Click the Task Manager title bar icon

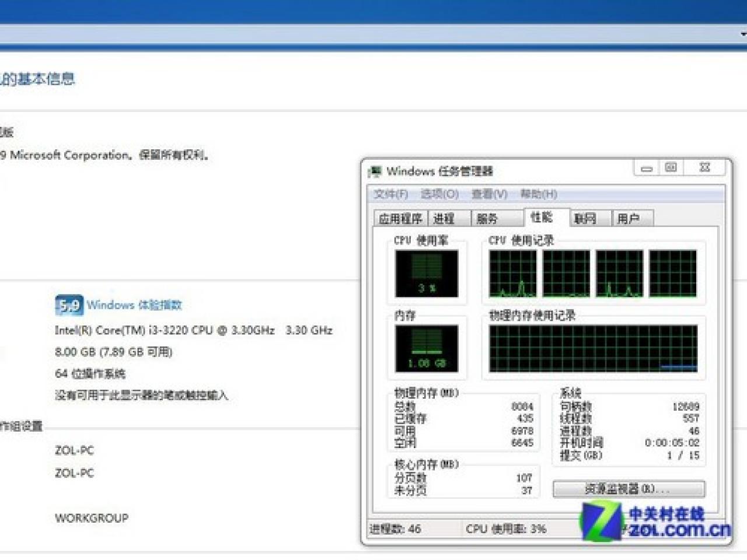pos(375,171)
